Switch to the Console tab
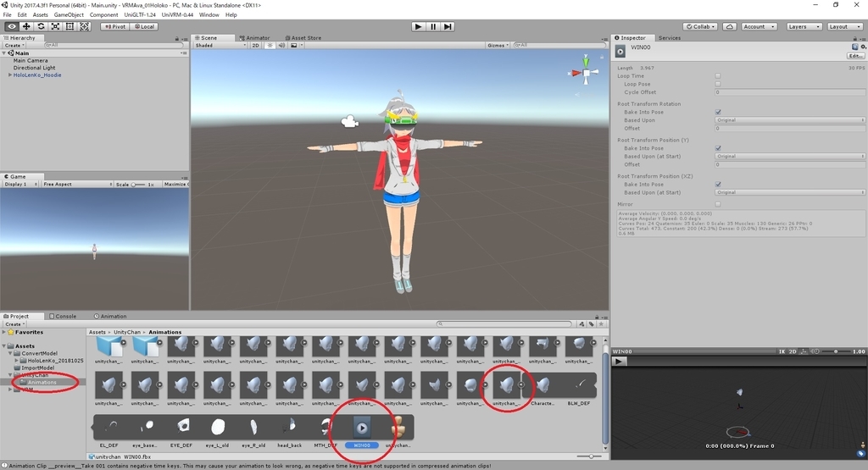Screen dimensions: 868x470 pyautogui.click(x=63, y=316)
